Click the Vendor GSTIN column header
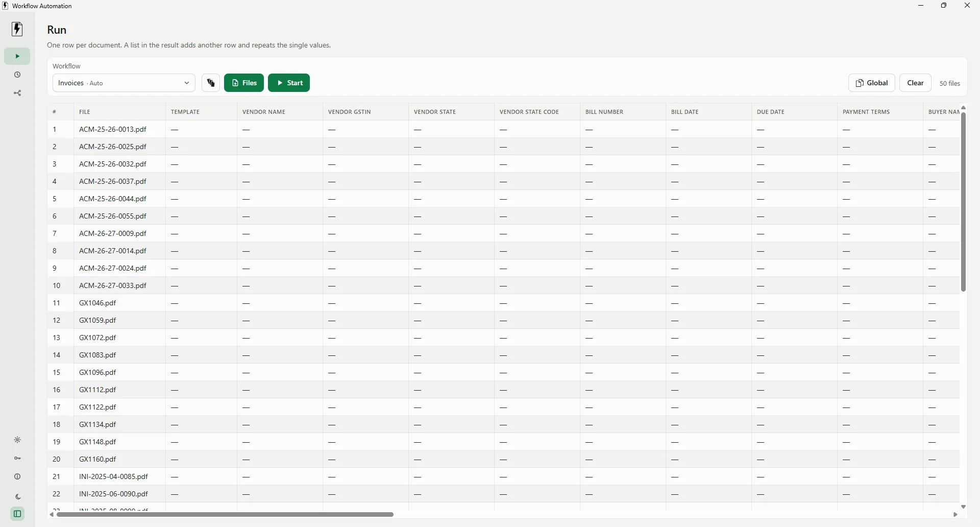Image resolution: width=980 pixels, height=527 pixels. pyautogui.click(x=365, y=112)
